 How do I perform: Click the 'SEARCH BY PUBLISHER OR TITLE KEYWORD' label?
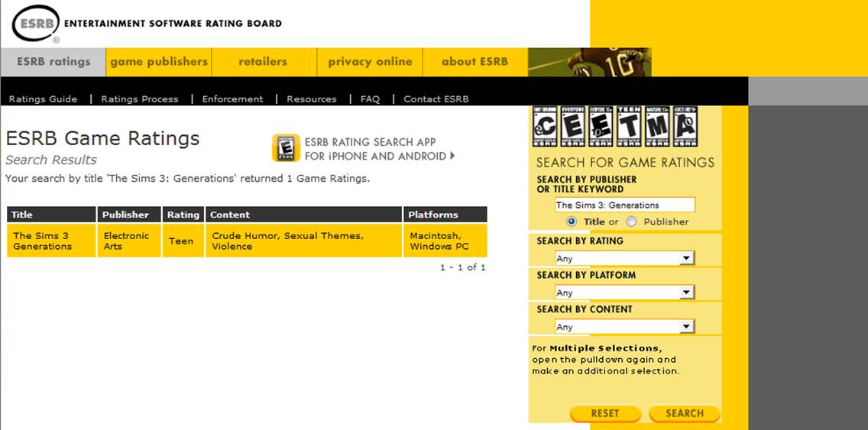pyautogui.click(x=587, y=184)
